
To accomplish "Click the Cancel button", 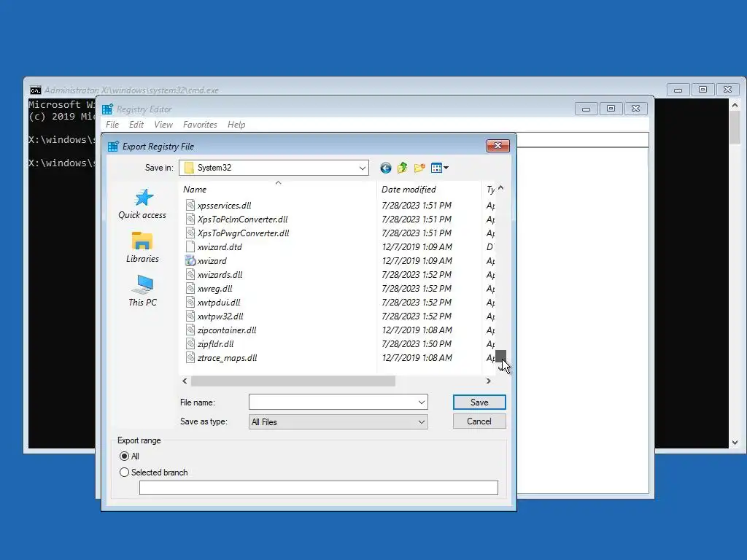I will coord(479,421).
